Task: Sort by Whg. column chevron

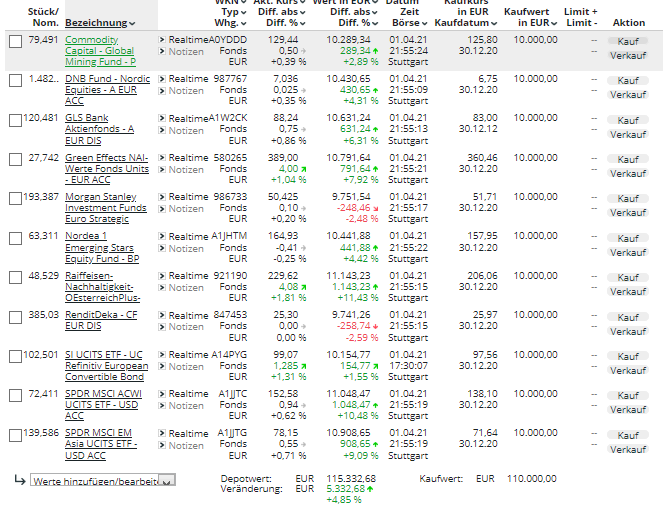Action: (243, 23)
